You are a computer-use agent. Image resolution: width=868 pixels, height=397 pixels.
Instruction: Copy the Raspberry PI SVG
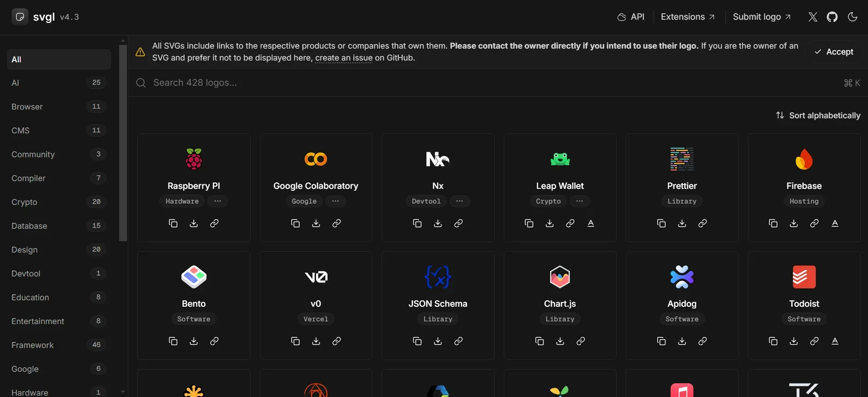(x=173, y=223)
